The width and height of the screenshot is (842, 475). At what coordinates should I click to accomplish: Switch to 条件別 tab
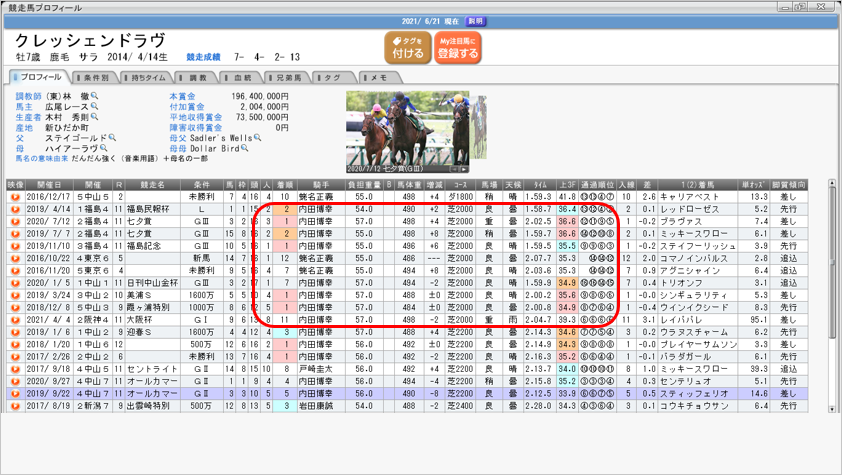coord(96,77)
